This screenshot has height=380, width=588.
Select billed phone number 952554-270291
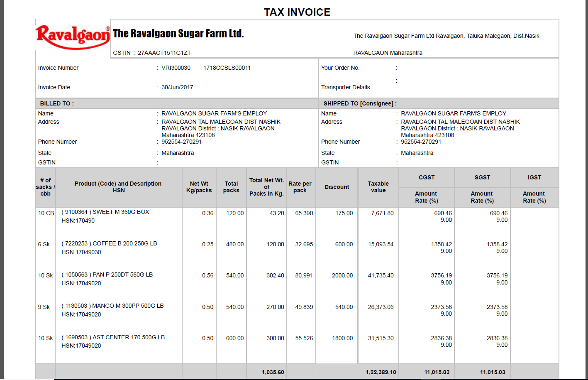click(181, 142)
